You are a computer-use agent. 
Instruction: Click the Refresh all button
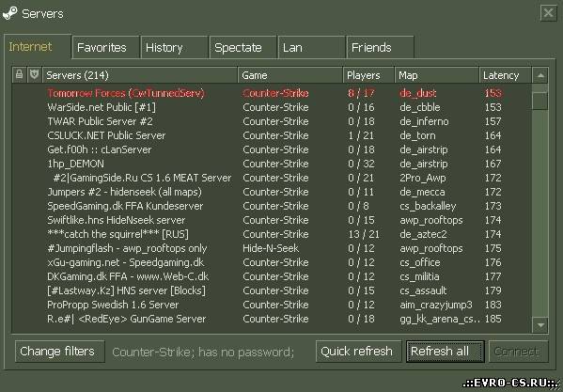coord(446,352)
